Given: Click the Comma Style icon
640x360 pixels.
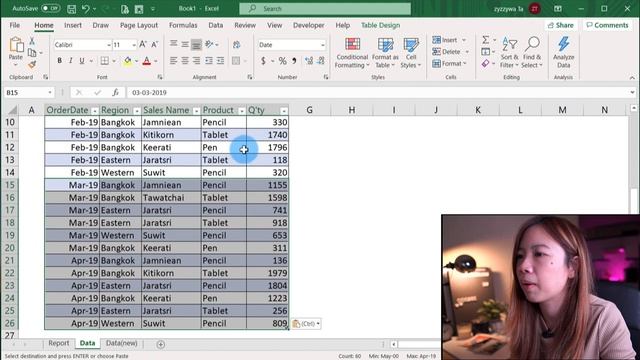Looking at the screenshot, I should point(294,61).
